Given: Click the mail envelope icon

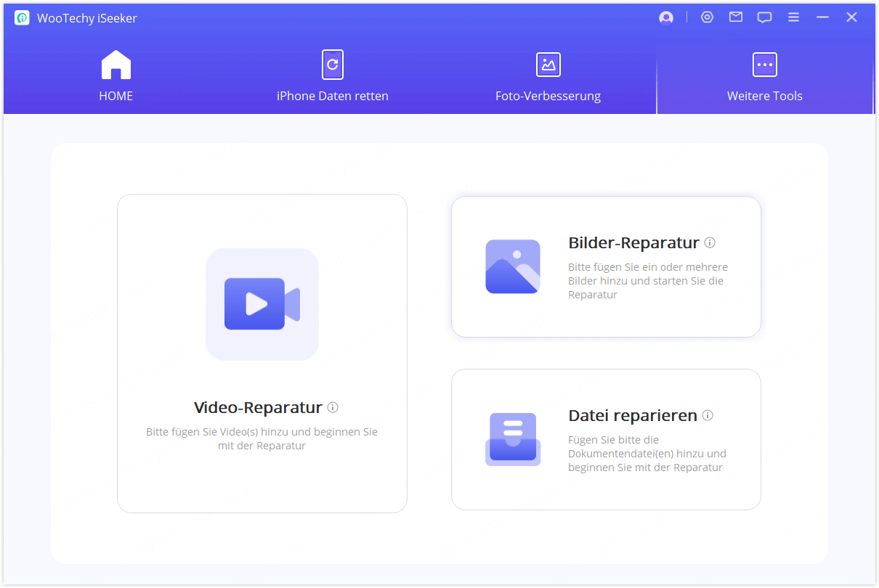Looking at the screenshot, I should pyautogui.click(x=735, y=17).
